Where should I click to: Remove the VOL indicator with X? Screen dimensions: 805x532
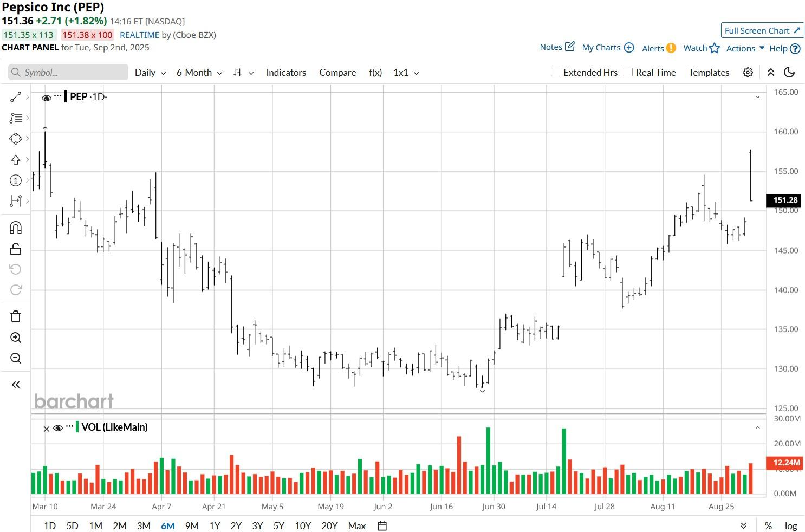pyautogui.click(x=46, y=429)
